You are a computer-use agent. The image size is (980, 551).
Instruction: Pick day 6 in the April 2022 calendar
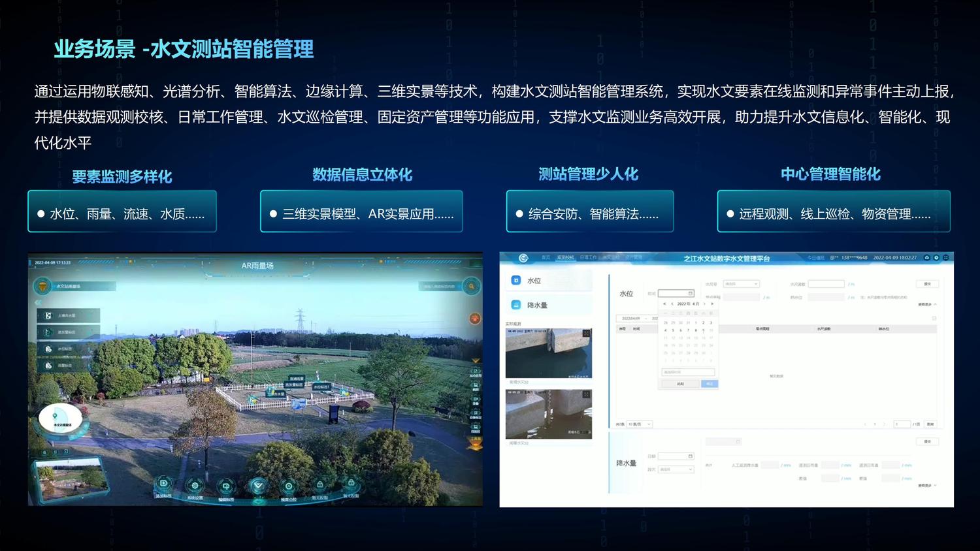click(x=681, y=330)
